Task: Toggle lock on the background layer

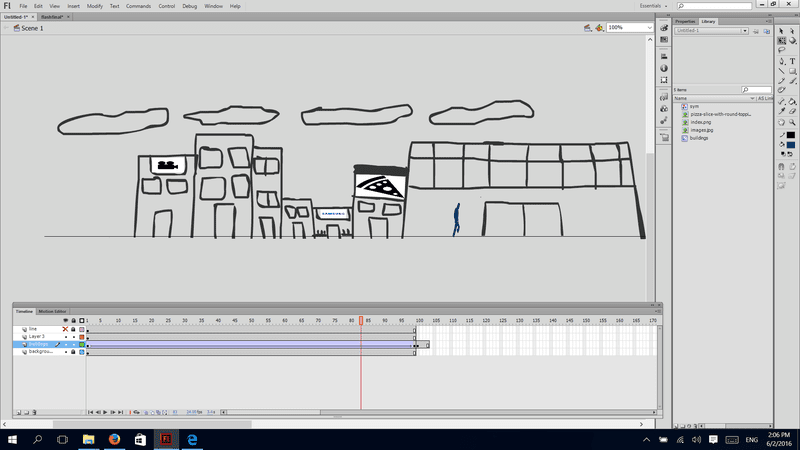Action: pyautogui.click(x=73, y=352)
